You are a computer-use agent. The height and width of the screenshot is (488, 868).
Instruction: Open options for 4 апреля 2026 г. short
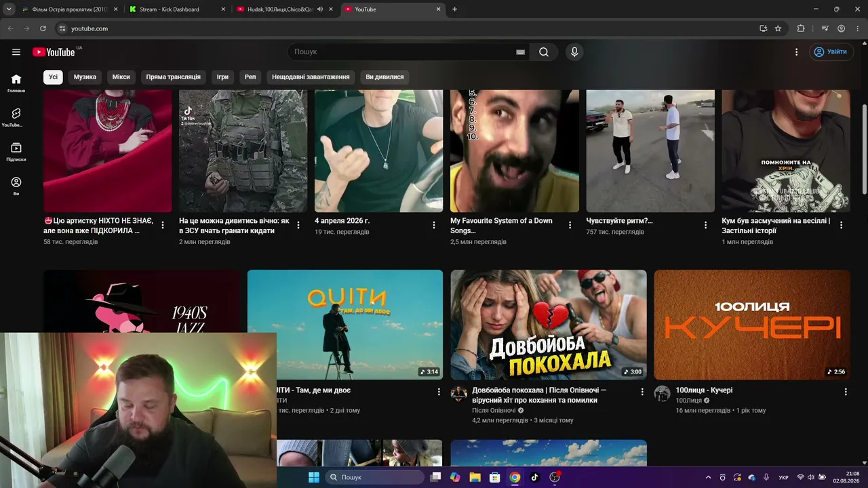434,225
